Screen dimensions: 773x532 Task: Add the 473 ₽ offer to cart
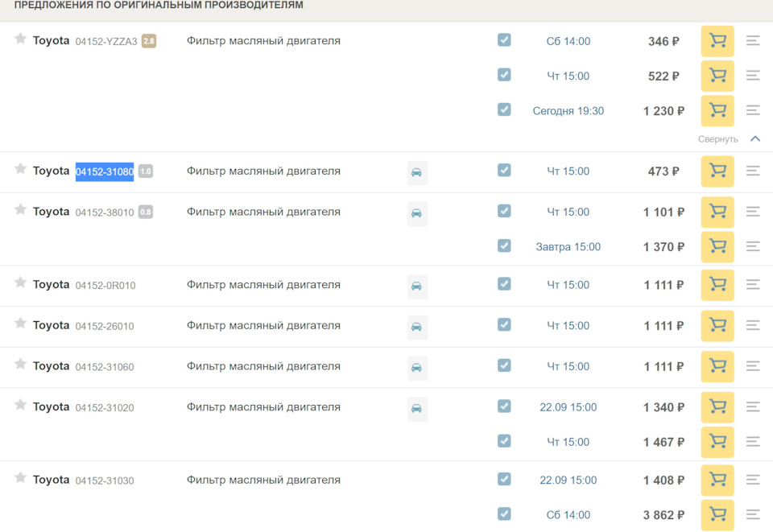point(717,171)
